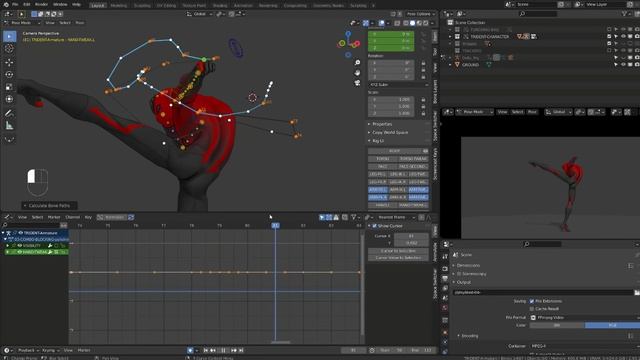Toggle Cache Result checkbox
Screen dimensions: 640x360
532,309
